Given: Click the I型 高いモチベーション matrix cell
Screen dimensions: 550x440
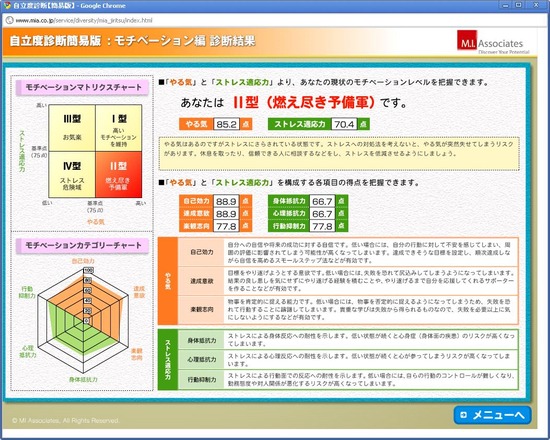Looking at the screenshot, I should tap(119, 128).
